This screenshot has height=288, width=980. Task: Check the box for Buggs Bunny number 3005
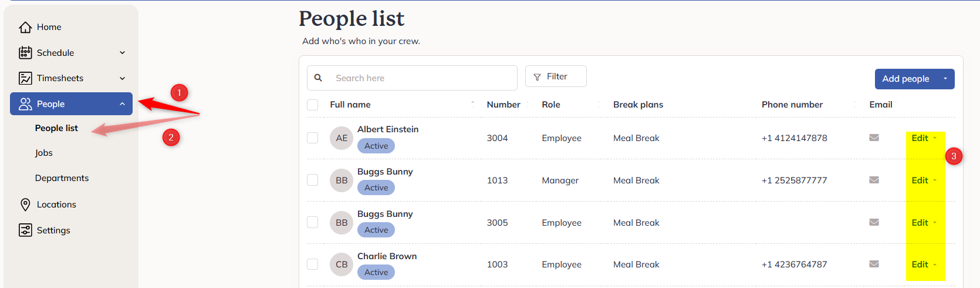click(x=313, y=222)
